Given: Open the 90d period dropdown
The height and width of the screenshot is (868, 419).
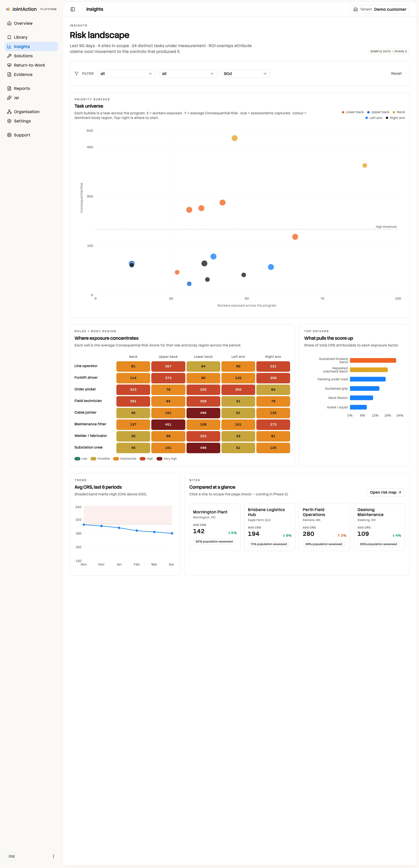Looking at the screenshot, I should 245,73.
